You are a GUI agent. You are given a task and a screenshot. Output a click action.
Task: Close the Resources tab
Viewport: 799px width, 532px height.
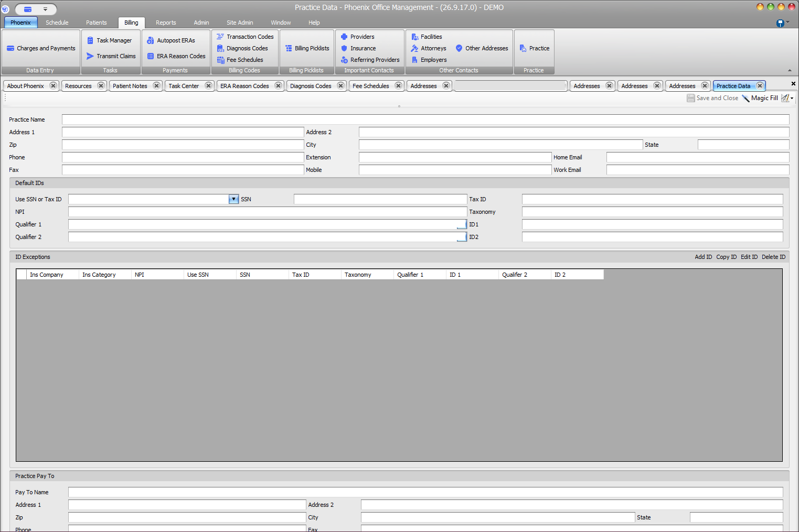[x=101, y=85]
